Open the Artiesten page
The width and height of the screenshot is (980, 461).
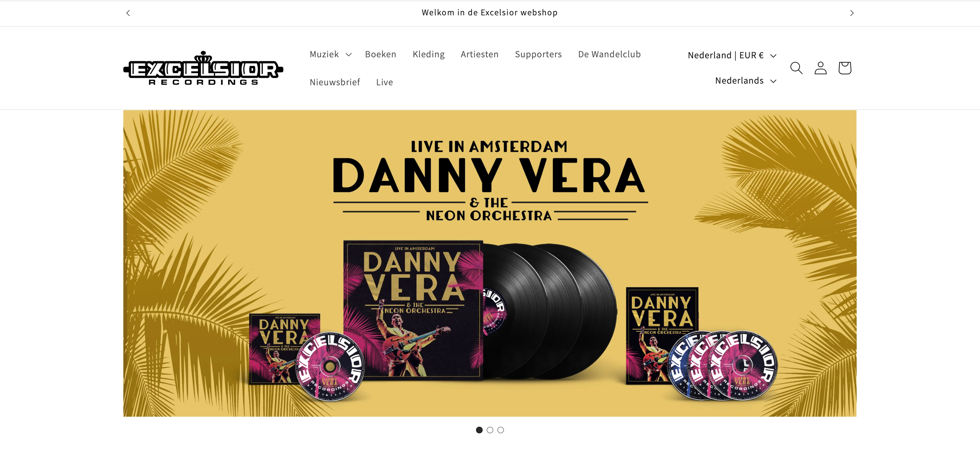[479, 54]
